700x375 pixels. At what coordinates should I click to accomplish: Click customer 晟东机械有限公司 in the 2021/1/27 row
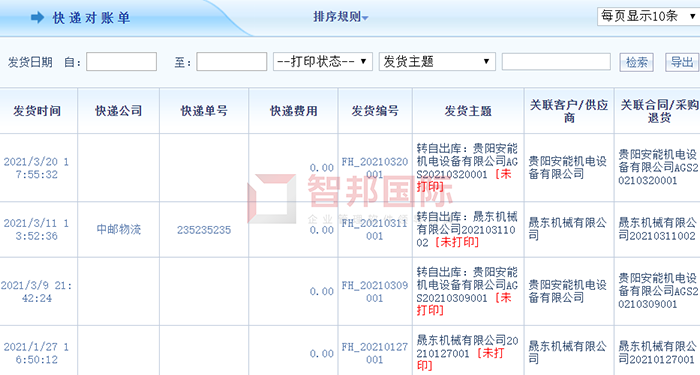click(567, 353)
